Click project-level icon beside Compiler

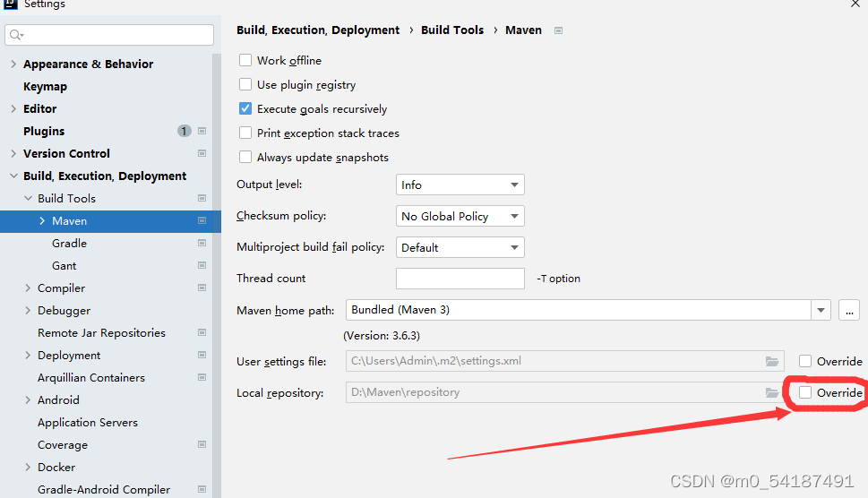202,288
